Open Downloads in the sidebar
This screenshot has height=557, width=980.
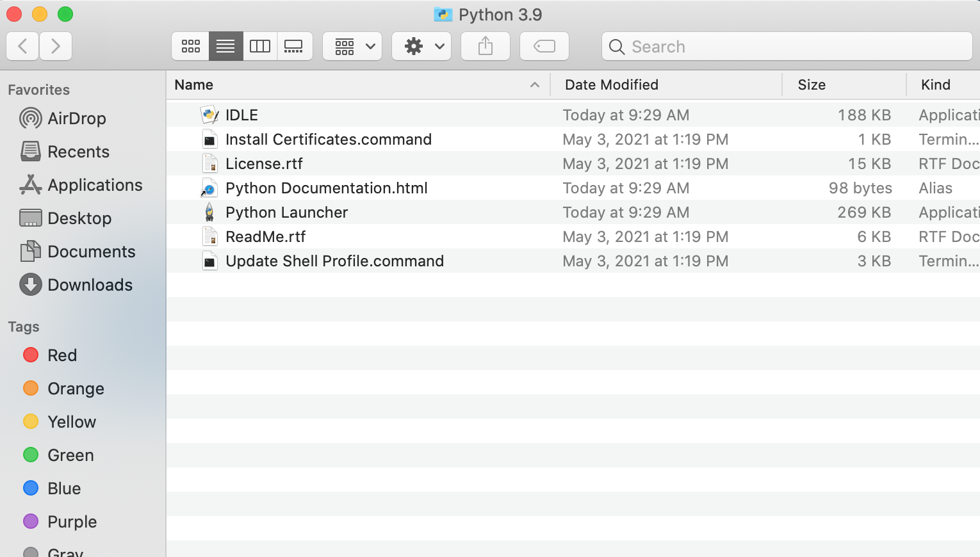click(x=77, y=285)
